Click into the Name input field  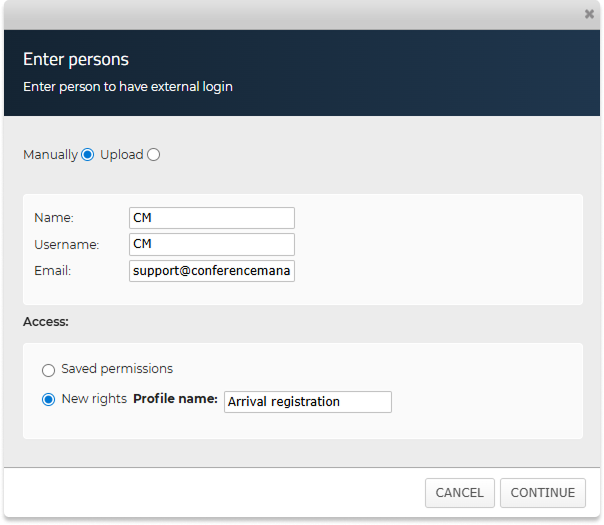(x=212, y=218)
